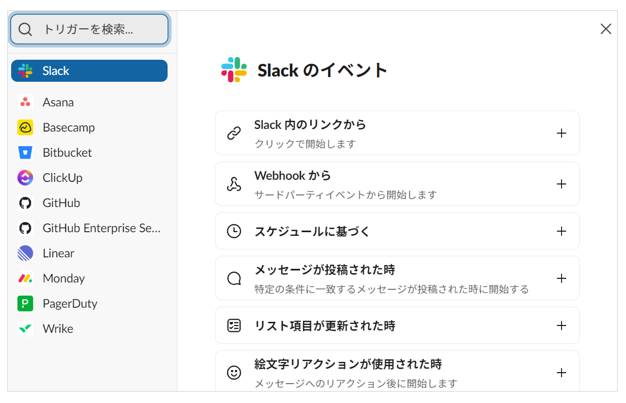Viewport: 626px width, 403px height.
Task: Click the ClickUp logo icon
Action: (25, 178)
